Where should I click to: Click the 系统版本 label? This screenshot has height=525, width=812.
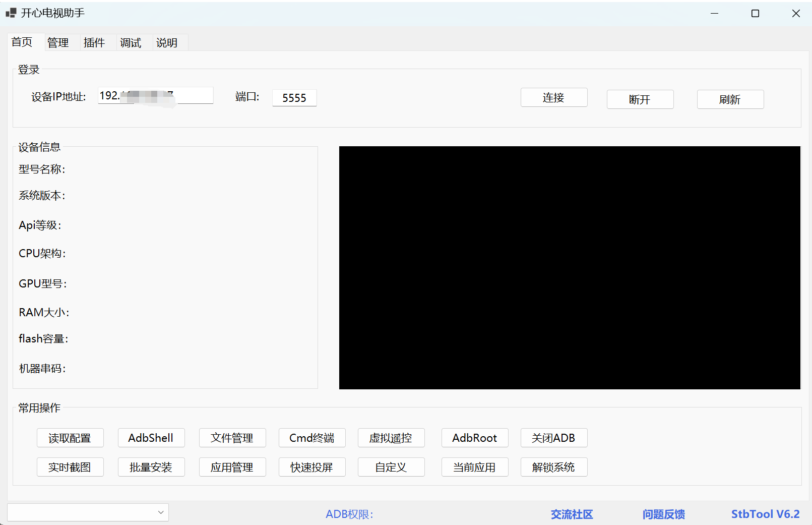[42, 196]
